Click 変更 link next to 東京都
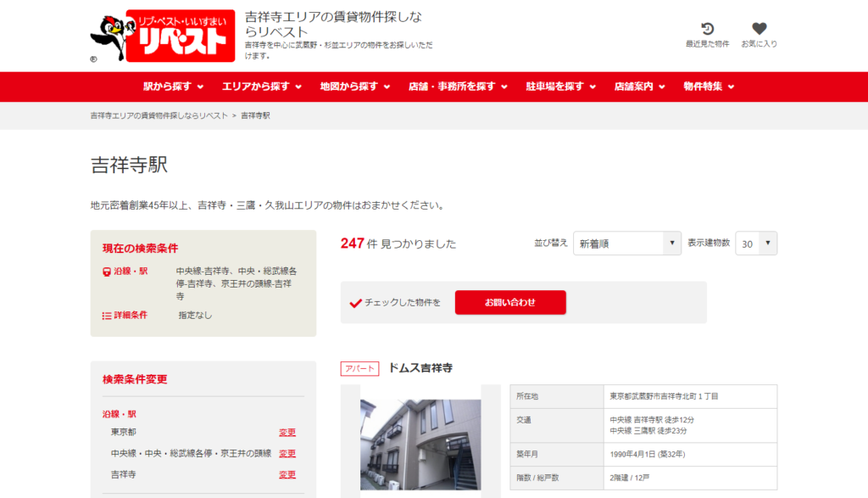The height and width of the screenshot is (498, 868). point(287,433)
